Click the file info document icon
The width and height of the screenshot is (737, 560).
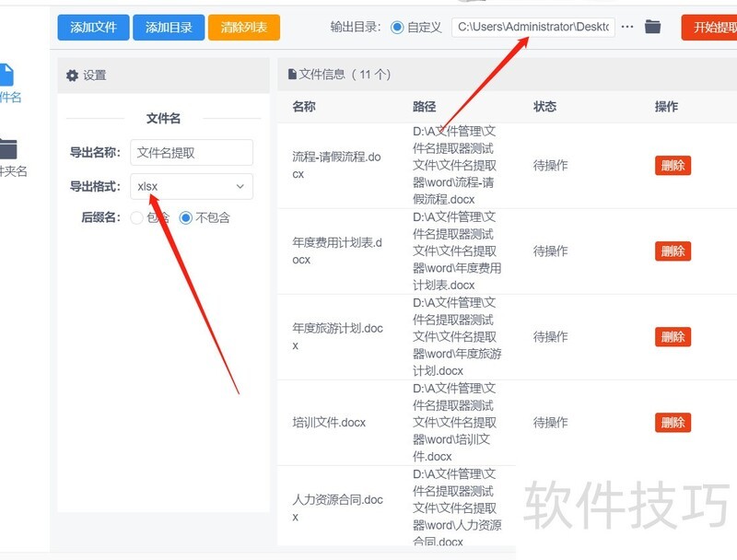point(292,74)
